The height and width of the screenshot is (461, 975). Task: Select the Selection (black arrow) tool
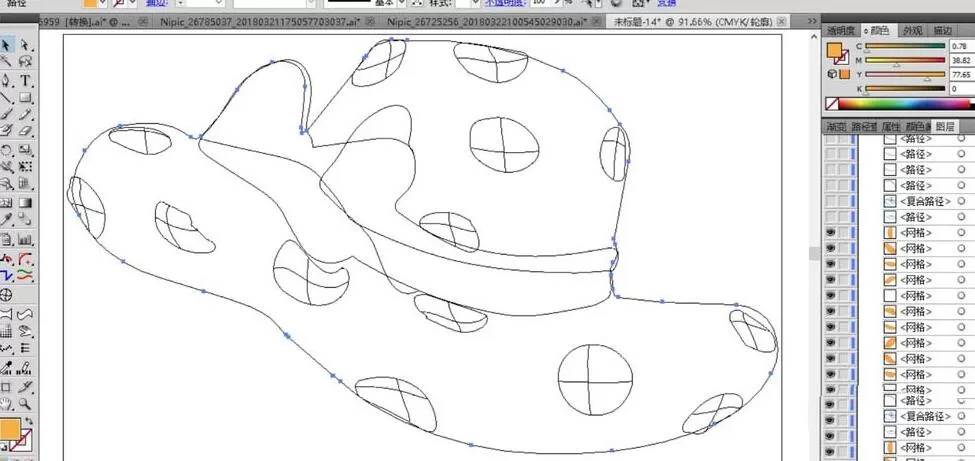[x=6, y=45]
